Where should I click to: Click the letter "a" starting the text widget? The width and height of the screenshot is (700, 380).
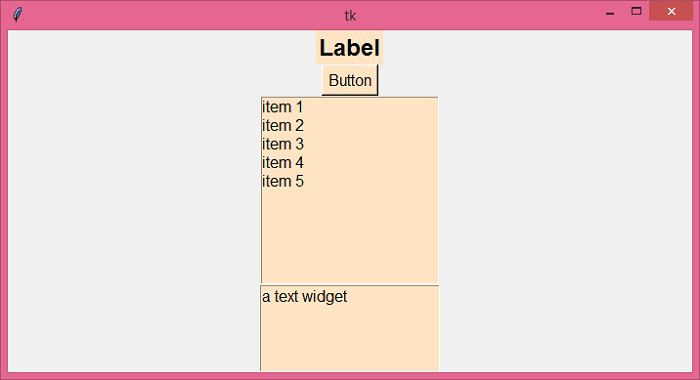(266, 297)
